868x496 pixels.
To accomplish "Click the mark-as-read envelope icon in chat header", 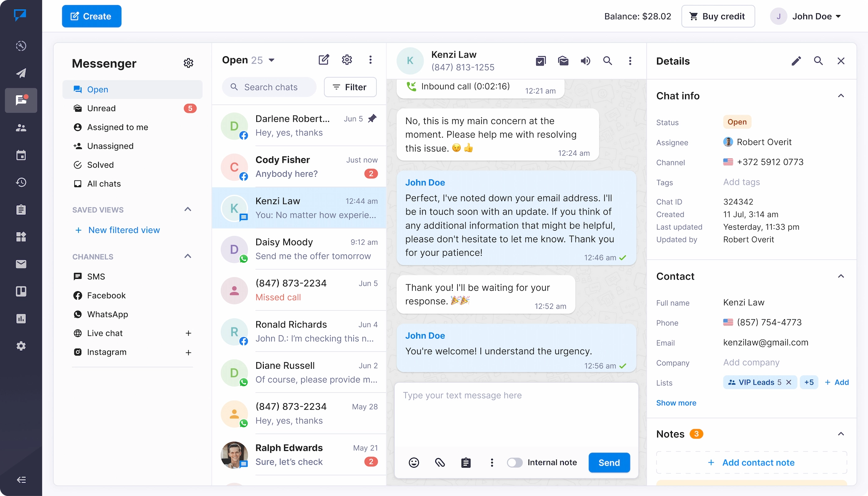I will pos(563,61).
